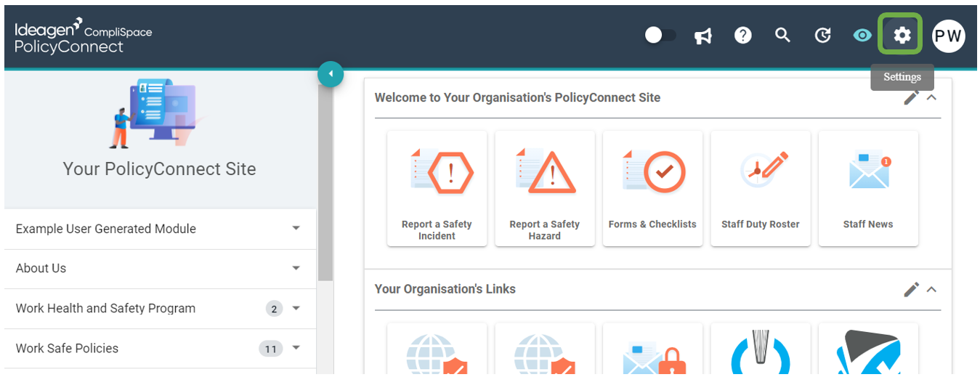Collapse the sidebar with teal arrow button

coord(331,74)
